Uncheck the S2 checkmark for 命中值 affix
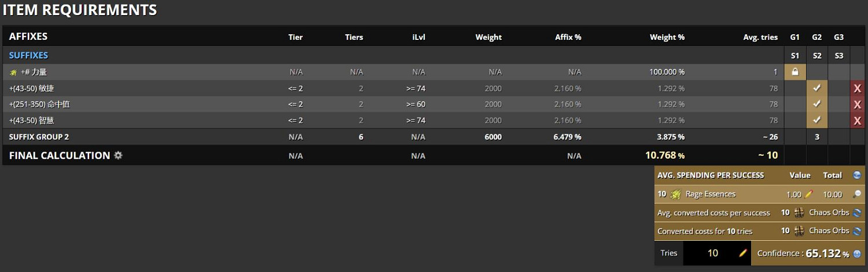The height and width of the screenshot is (272, 868). [816, 104]
